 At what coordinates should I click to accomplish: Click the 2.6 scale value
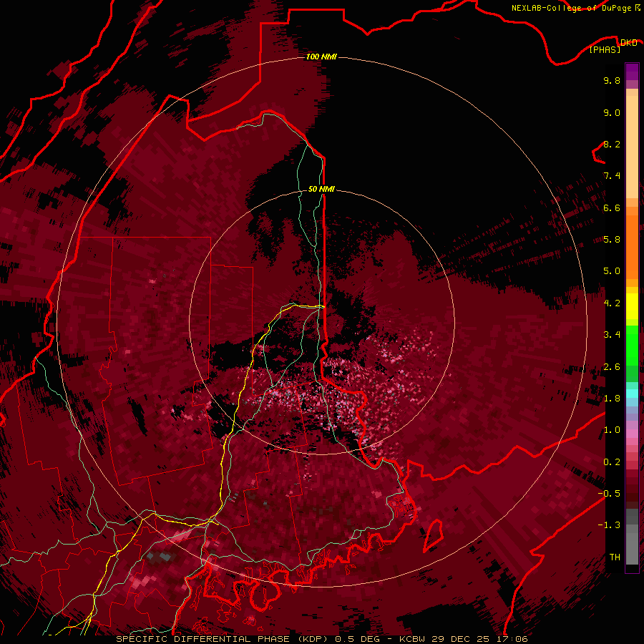click(612, 367)
